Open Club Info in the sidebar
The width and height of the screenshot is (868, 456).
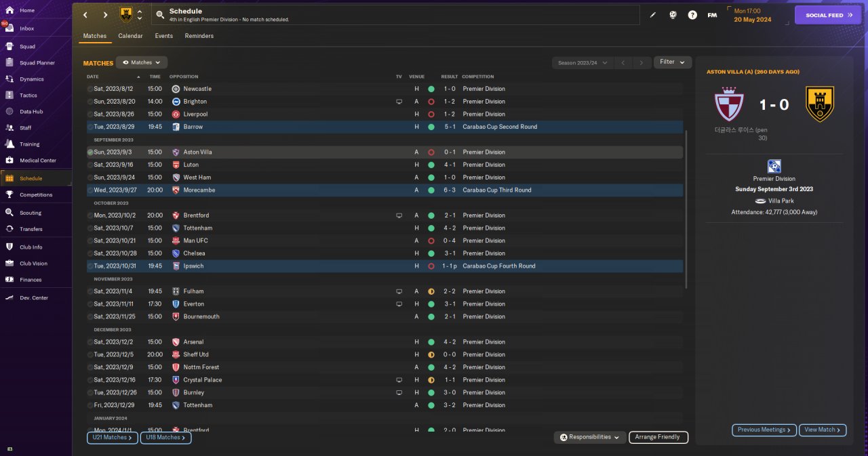[x=31, y=247]
